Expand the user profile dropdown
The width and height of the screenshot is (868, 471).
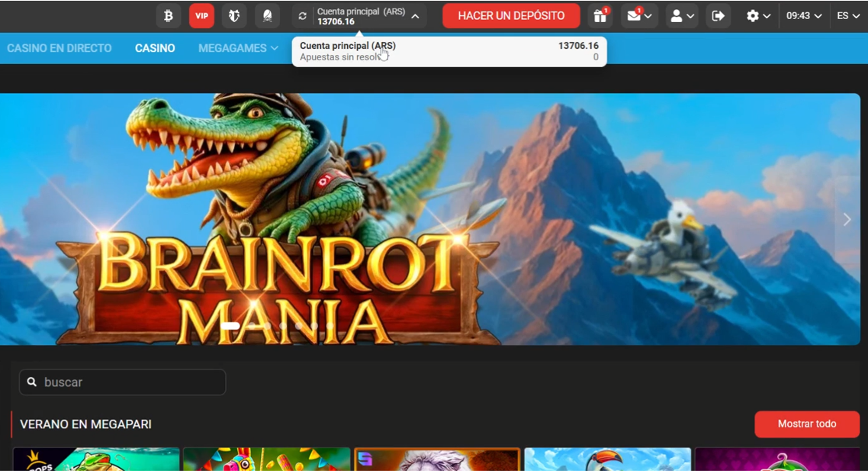coord(682,16)
